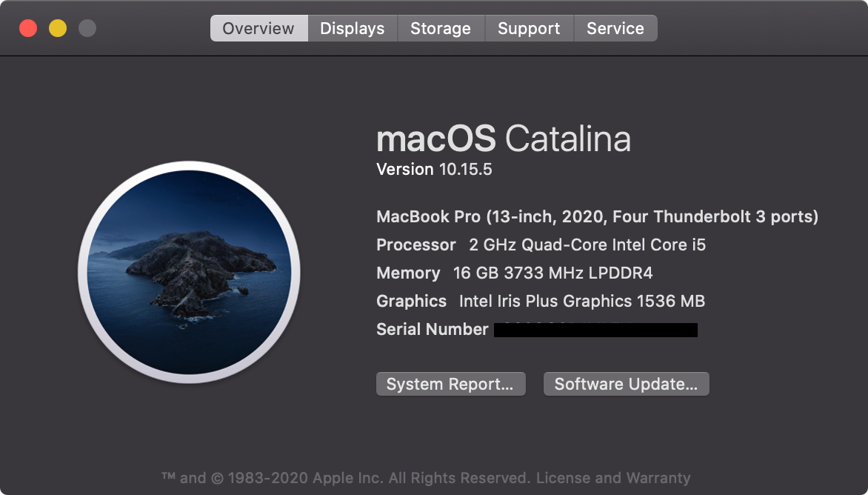868x495 pixels.
Task: Select the blacked-out Serial Number field
Action: pos(595,330)
